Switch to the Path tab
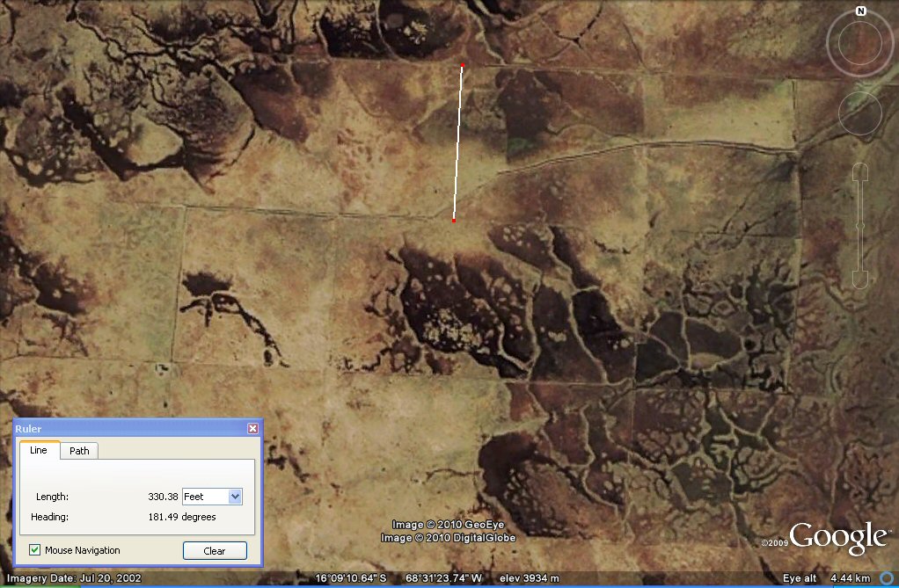The height and width of the screenshot is (588, 899). tap(79, 451)
